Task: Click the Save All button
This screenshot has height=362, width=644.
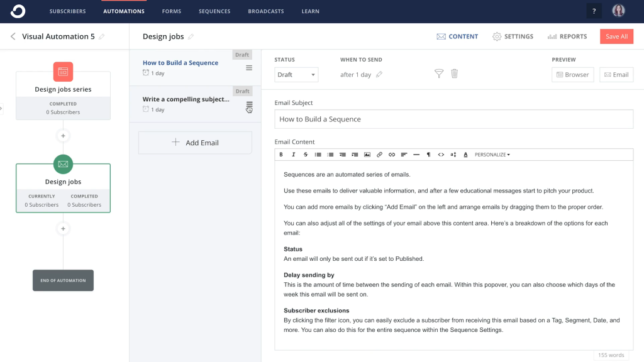Action: click(616, 36)
